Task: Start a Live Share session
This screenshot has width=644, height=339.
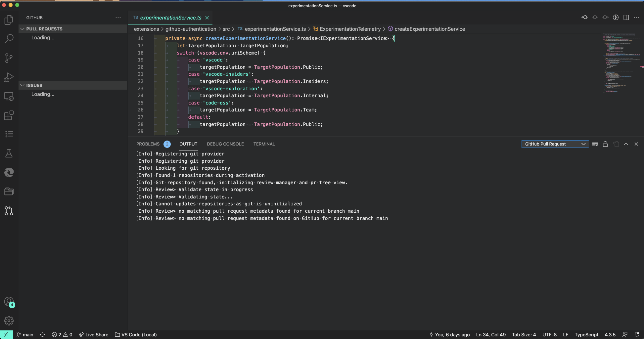Action: tap(94, 335)
